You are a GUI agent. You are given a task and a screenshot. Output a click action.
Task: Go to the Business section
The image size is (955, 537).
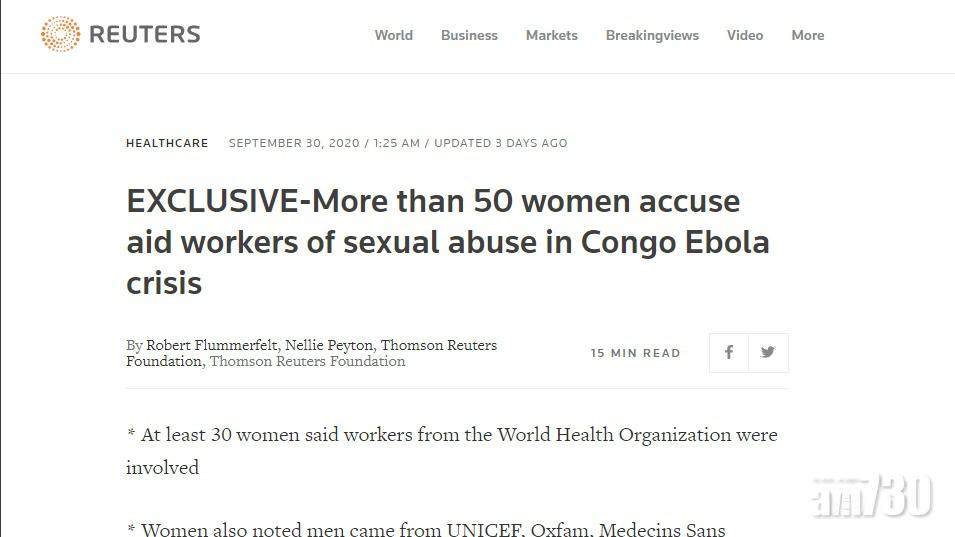click(469, 35)
